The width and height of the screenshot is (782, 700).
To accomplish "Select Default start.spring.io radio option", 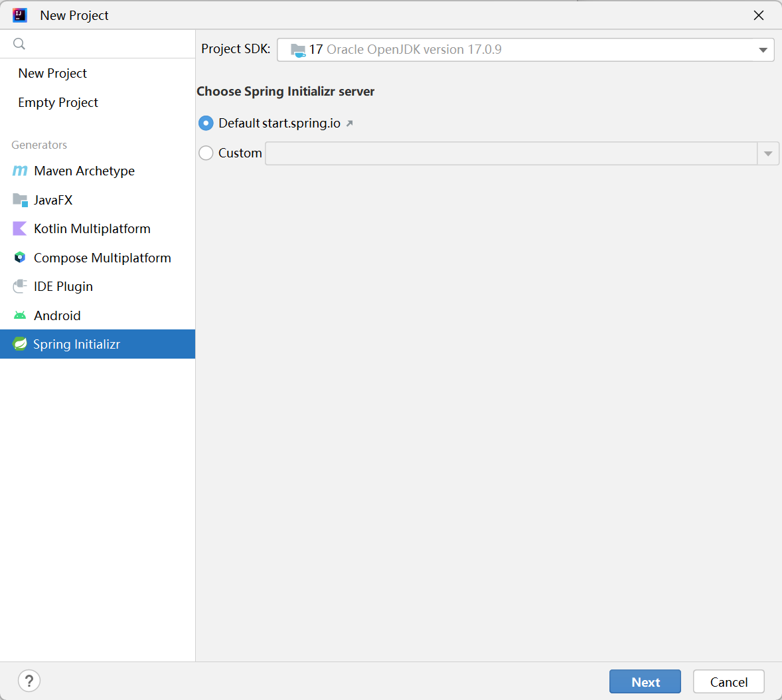I will (206, 124).
